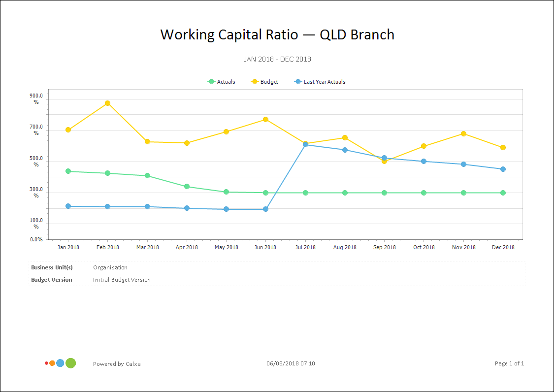Click the Dec 2018 axis label

pyautogui.click(x=503, y=247)
